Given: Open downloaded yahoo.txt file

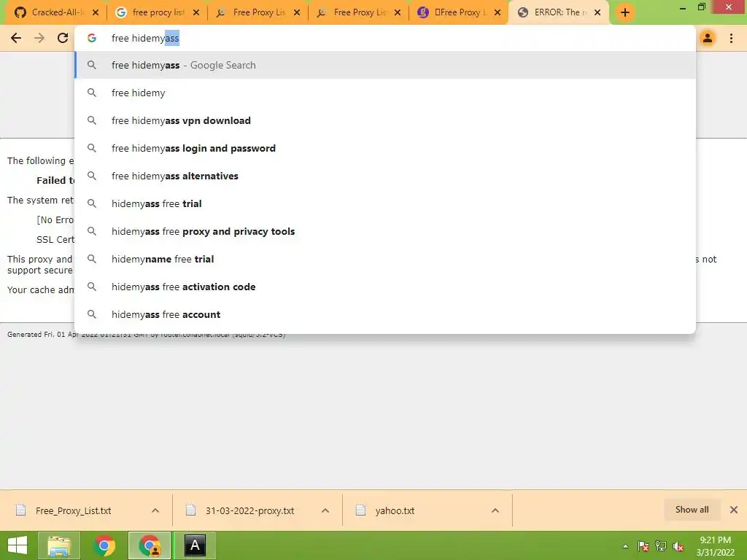Looking at the screenshot, I should coord(395,510).
